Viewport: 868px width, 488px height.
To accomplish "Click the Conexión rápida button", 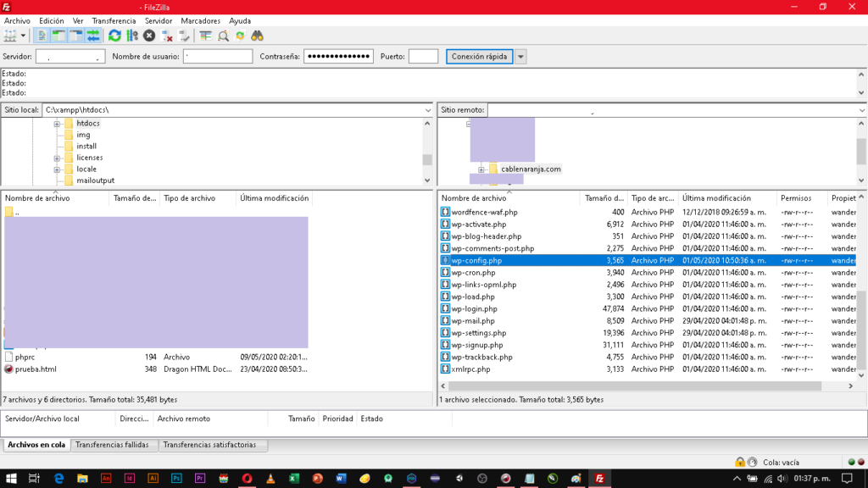I will tap(480, 57).
